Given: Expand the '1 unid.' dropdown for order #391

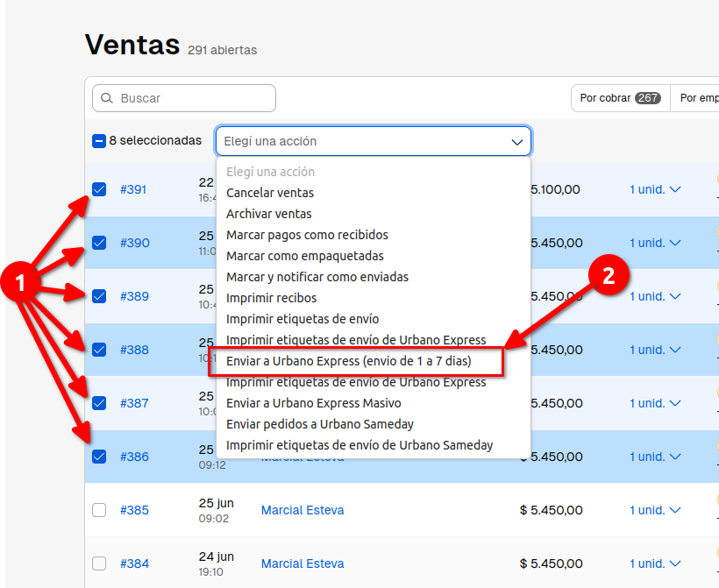Looking at the screenshot, I should click(655, 189).
